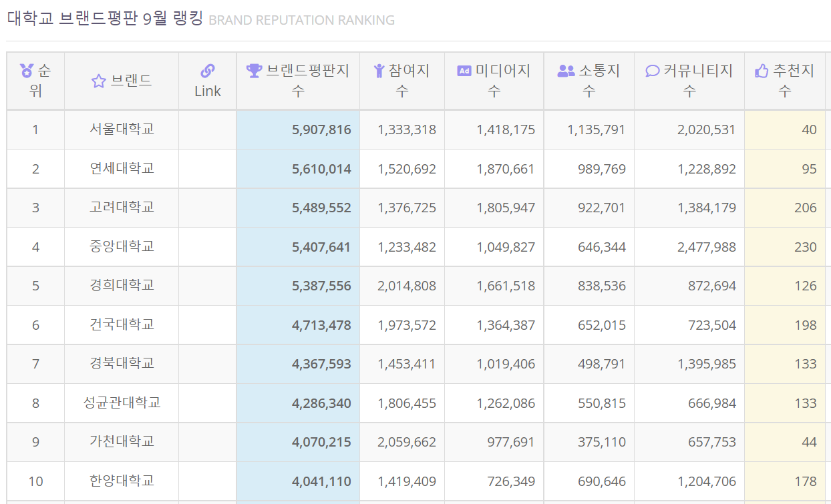Click community value 1,204,706
Screen dimensions: 831x504
pyautogui.click(x=707, y=481)
